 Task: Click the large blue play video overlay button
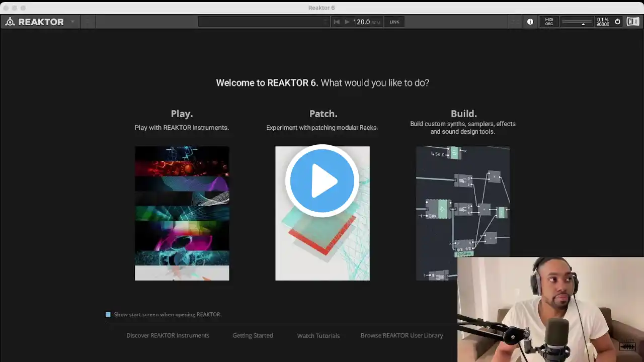click(322, 181)
